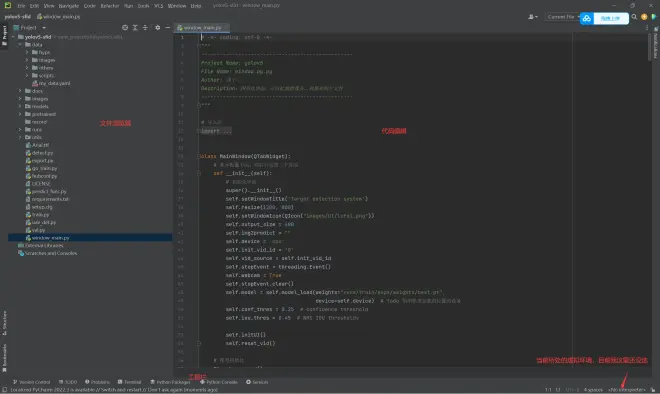Screen dimensions: 660x394
Task: Click PyCharm update available notification text
Action: click(114, 390)
